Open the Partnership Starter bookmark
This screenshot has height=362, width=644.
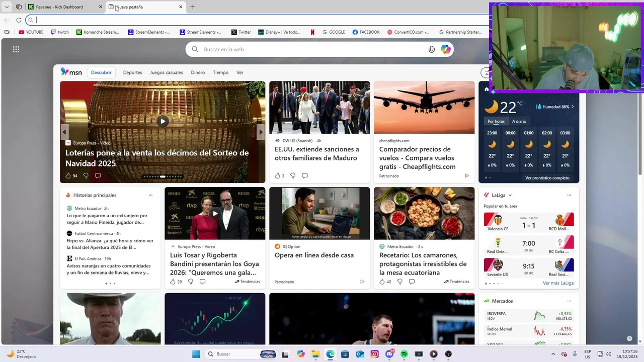460,32
